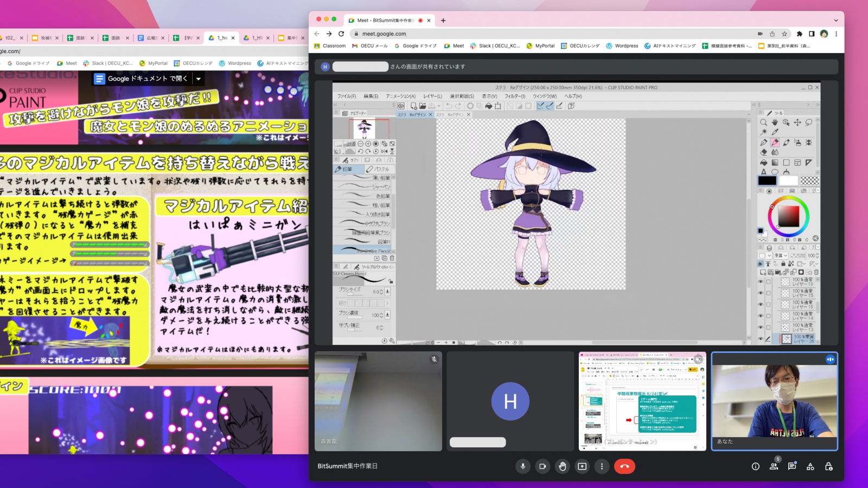The width and height of the screenshot is (868, 488).
Task: Select transparent color swatch in shared screen
Action: coord(809,181)
